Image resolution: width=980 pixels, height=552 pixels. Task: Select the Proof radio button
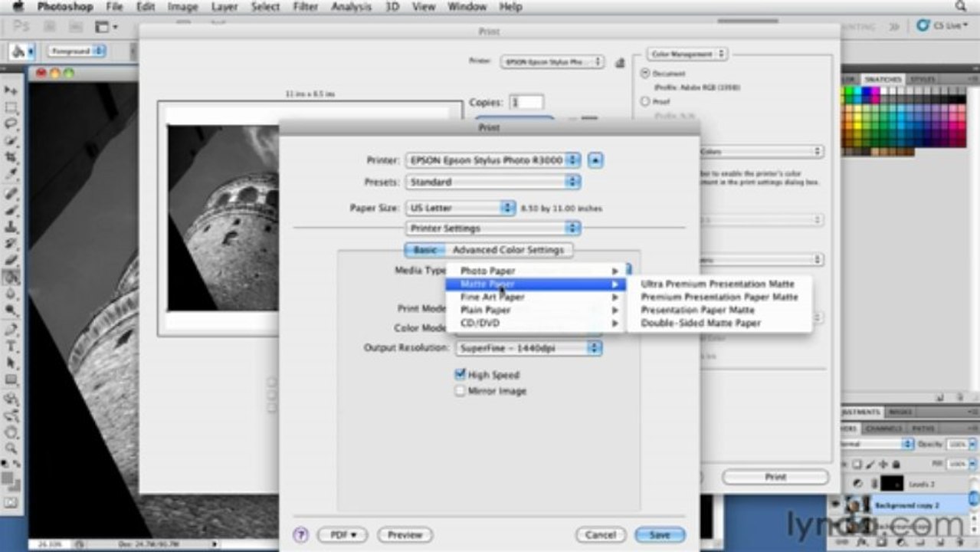(645, 101)
